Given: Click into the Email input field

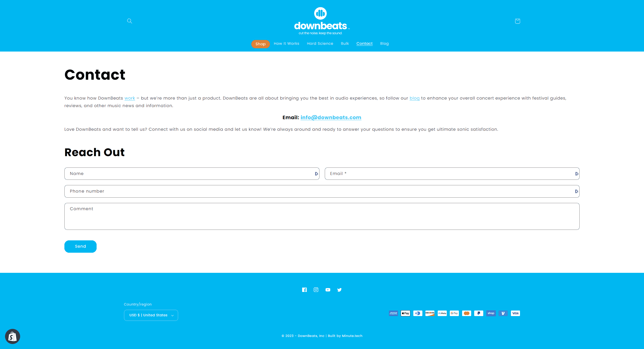Looking at the screenshot, I should (x=448, y=174).
